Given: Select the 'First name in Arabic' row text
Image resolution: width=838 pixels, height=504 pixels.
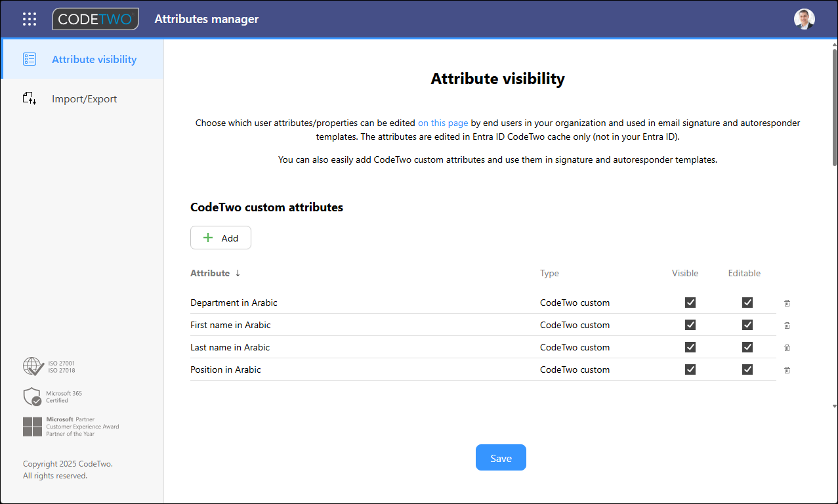Looking at the screenshot, I should [230, 325].
